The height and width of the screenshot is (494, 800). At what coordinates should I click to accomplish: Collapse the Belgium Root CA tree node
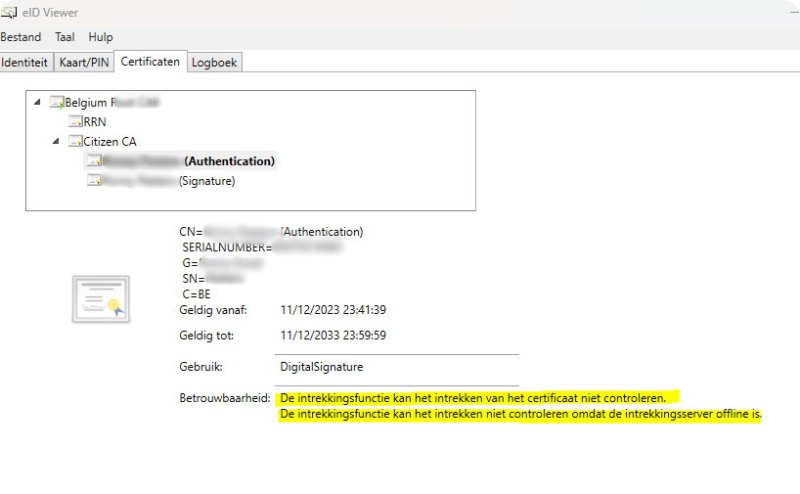tap(38, 102)
